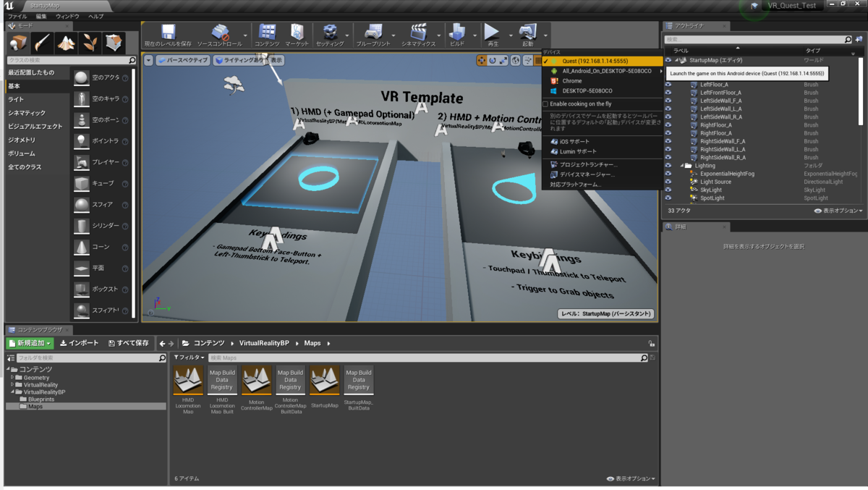Viewport: 868px width, 490px height.
Task: Open the Window (ウィンドウ) menu
Action: point(67,16)
